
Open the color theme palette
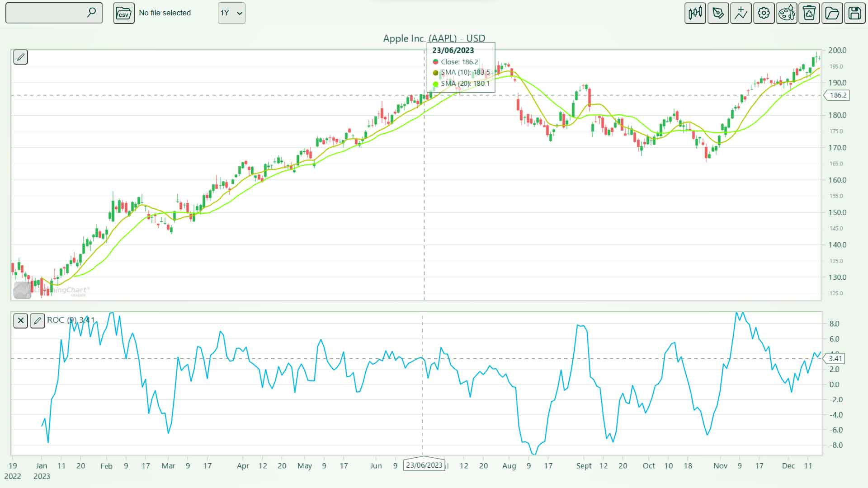[x=787, y=13]
